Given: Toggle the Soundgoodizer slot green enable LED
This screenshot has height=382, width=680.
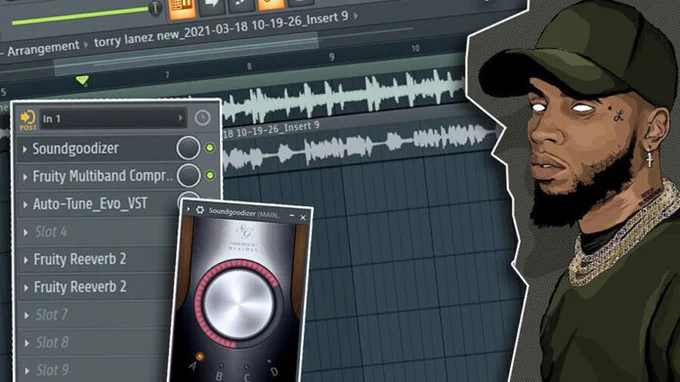Looking at the screenshot, I should (210, 148).
